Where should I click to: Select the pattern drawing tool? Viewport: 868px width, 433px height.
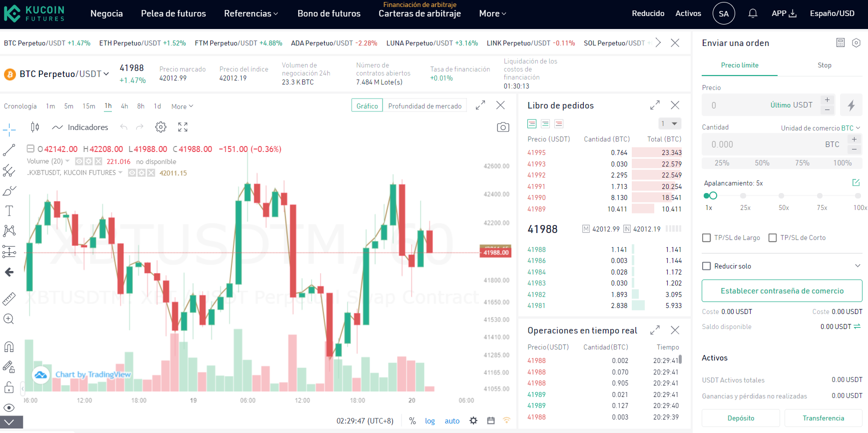point(9,230)
